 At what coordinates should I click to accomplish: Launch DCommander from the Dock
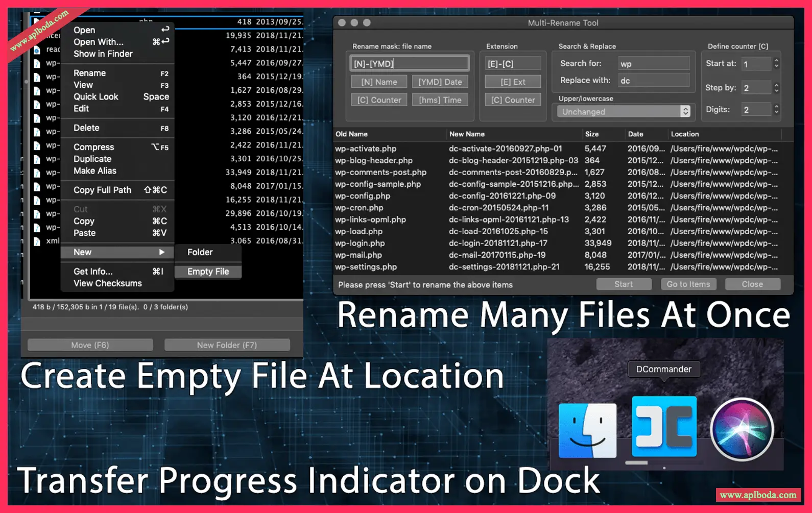click(664, 427)
